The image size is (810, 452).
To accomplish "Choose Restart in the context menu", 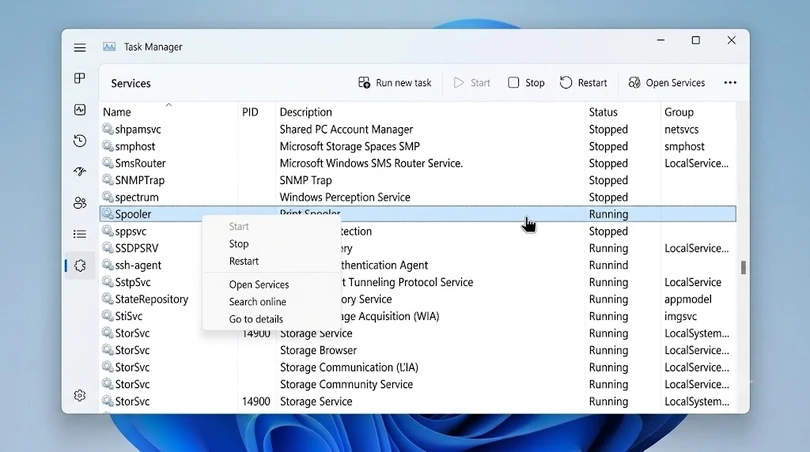I will tap(244, 261).
